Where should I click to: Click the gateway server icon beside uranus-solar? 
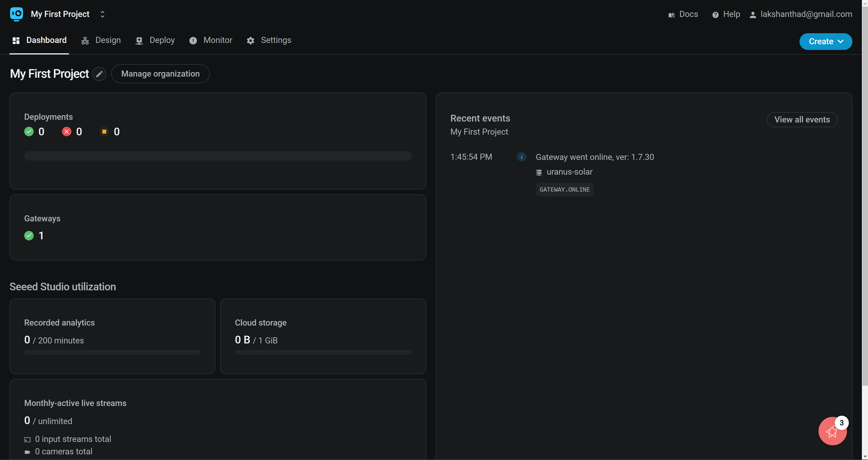point(539,172)
